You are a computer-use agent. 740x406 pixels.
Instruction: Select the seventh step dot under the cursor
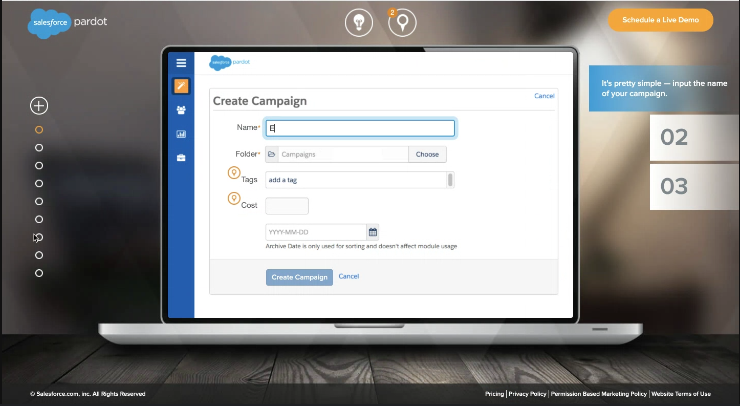pos(39,237)
